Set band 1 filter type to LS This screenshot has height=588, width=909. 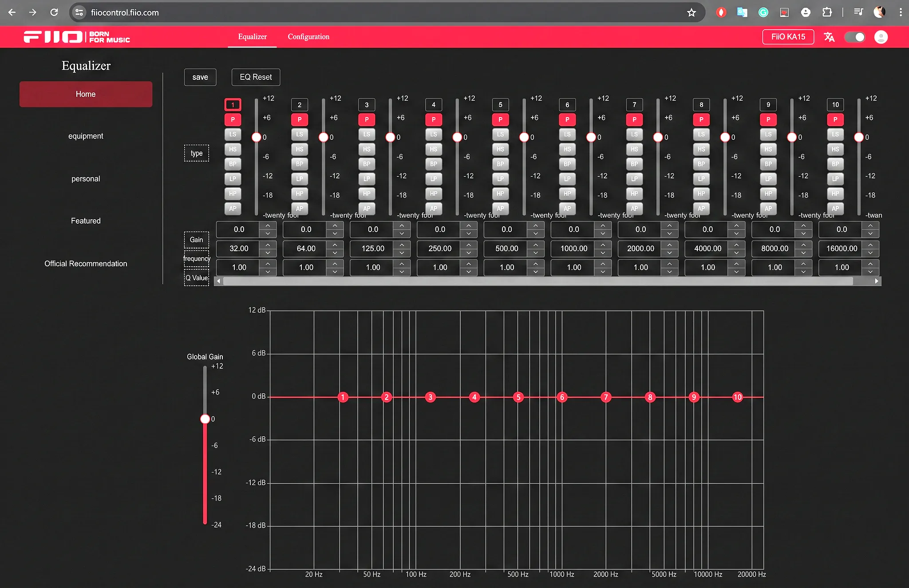click(x=233, y=134)
